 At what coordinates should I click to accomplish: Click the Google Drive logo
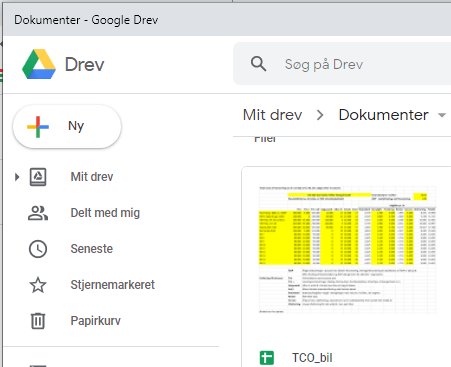(x=39, y=64)
